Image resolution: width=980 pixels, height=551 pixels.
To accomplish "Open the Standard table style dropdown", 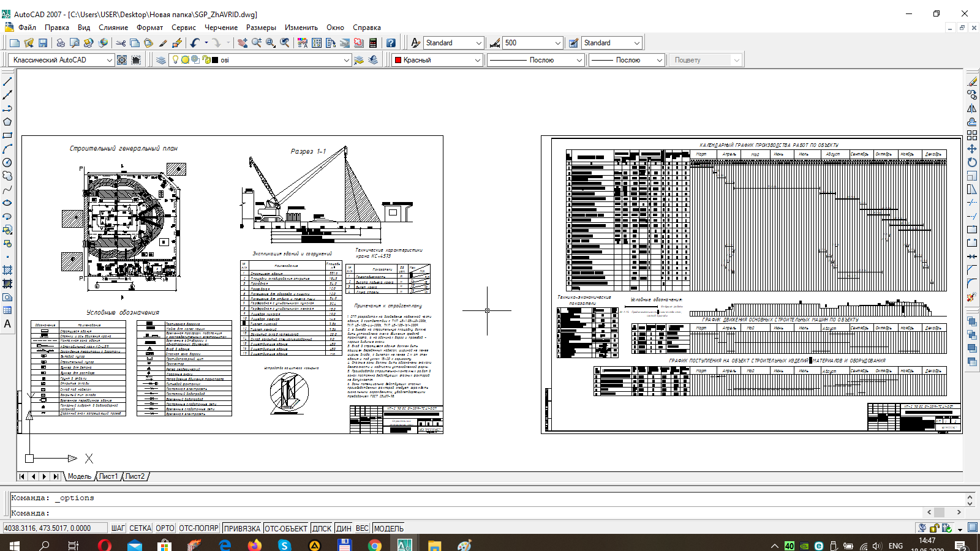I will (x=611, y=43).
